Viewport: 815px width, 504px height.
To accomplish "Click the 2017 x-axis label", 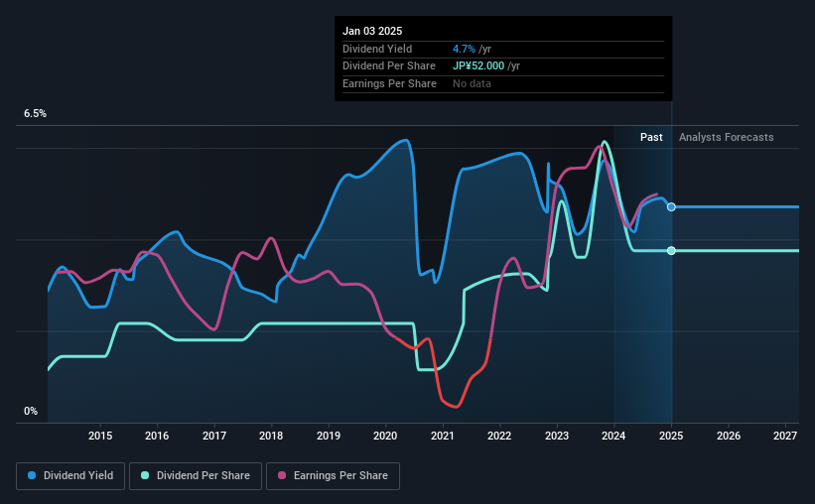I will pos(214,436).
